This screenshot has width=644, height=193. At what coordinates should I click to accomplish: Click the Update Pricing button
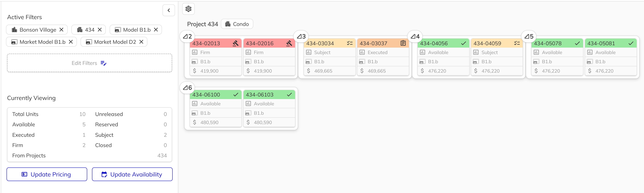[x=47, y=174]
